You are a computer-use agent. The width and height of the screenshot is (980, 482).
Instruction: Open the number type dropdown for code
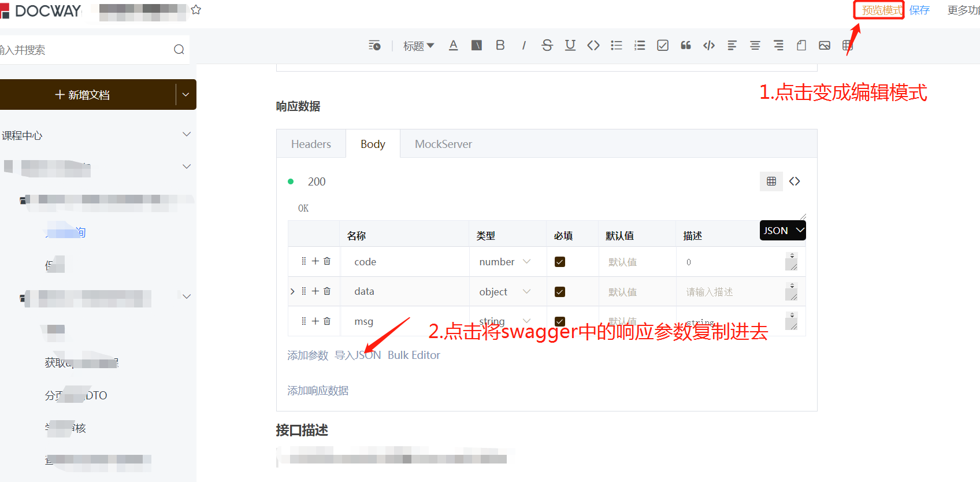(x=505, y=262)
